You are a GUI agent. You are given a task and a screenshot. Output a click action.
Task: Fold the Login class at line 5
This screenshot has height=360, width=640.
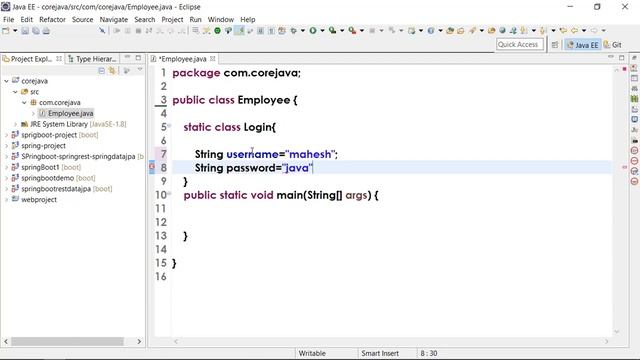(169, 125)
